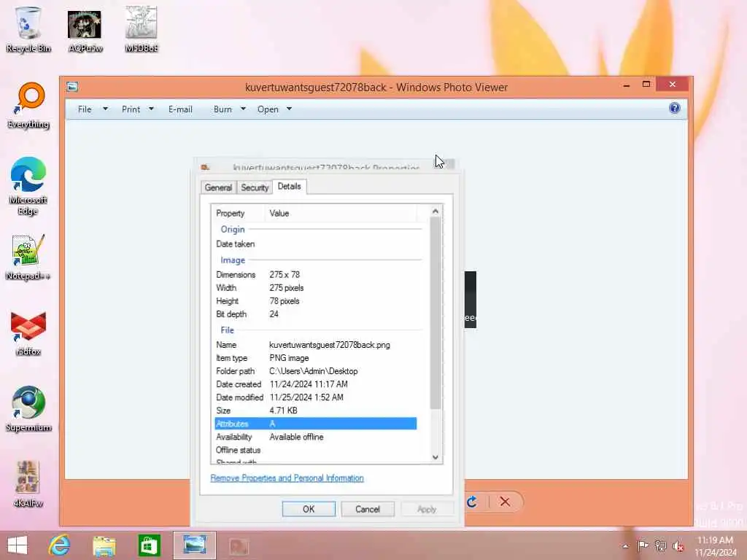The height and width of the screenshot is (560, 747).
Task: Select the Size row showing 4.71 KB
Action: pos(315,411)
